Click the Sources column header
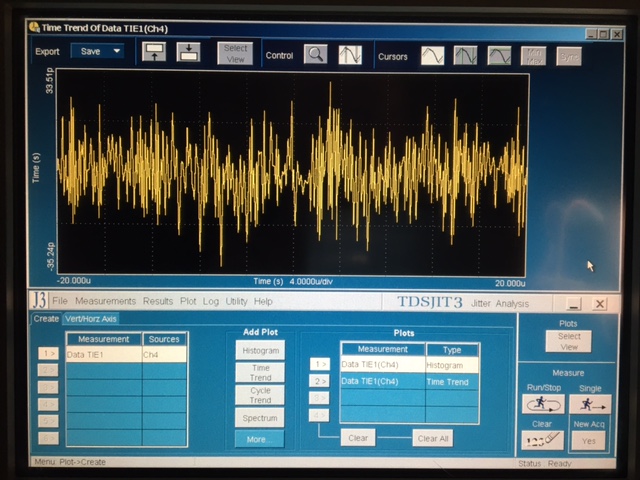Viewport: 640px width, 480px height. pos(164,339)
